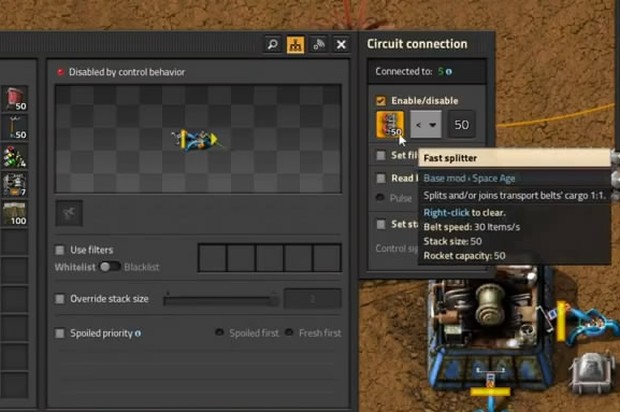Select the Pulse radio option
This screenshot has height=412, width=620.
[380, 197]
